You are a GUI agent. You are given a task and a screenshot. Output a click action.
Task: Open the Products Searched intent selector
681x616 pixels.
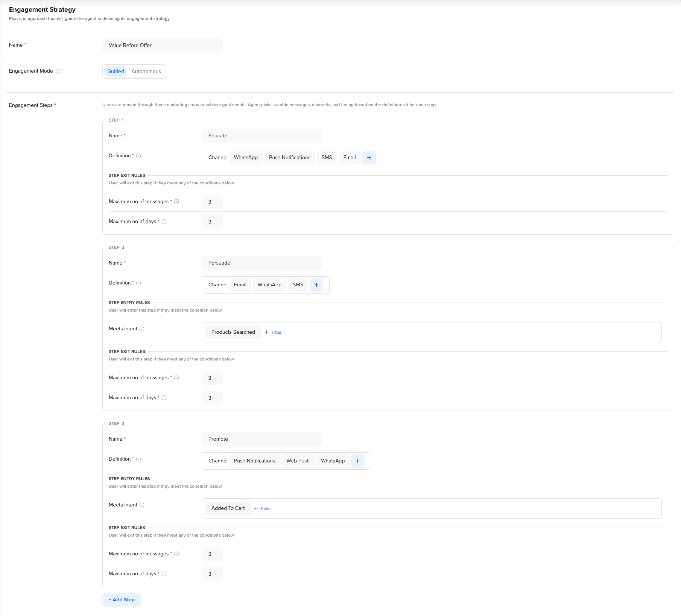click(x=233, y=332)
